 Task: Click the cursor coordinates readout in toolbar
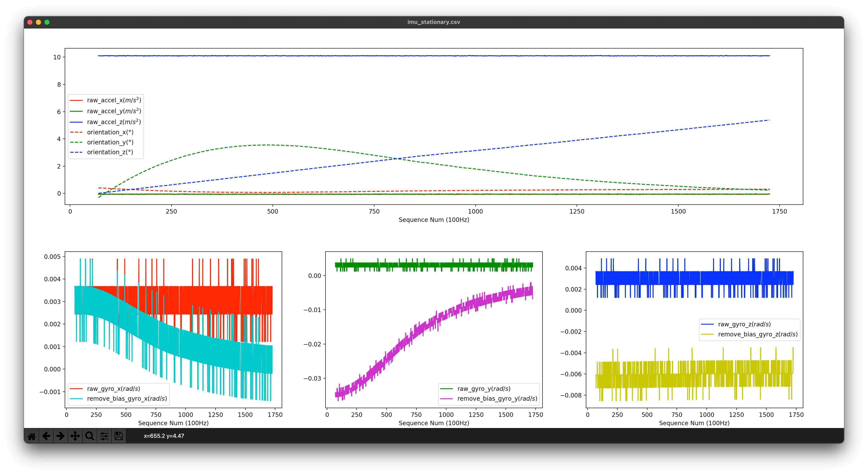click(164, 436)
